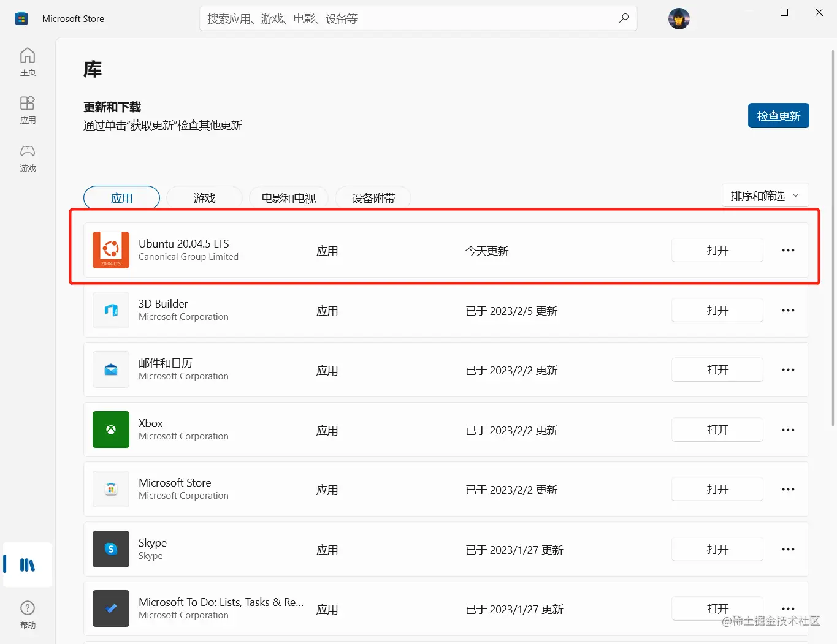The width and height of the screenshot is (837, 644).
Task: Maximize the Microsoft Store window
Action: [x=784, y=12]
